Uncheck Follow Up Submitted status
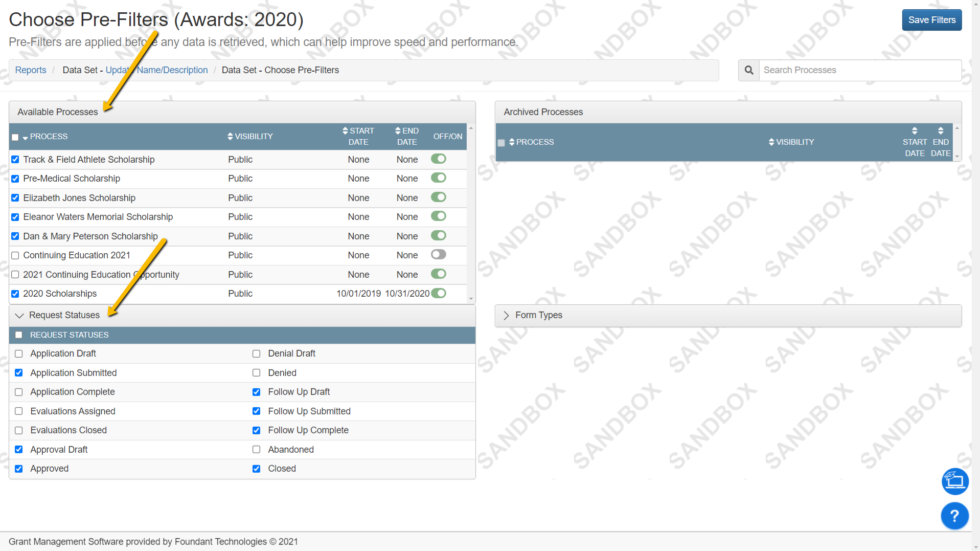This screenshot has height=551, width=980. [x=257, y=411]
